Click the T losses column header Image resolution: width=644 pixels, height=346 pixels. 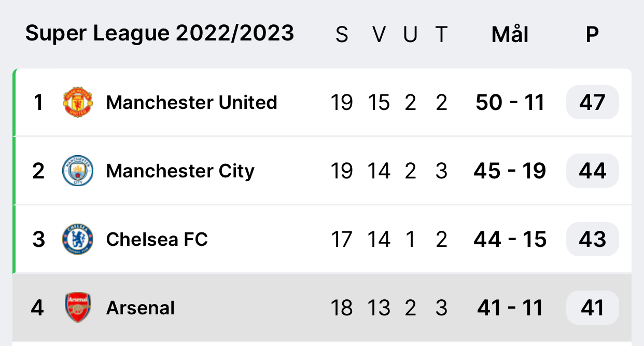[441, 35]
